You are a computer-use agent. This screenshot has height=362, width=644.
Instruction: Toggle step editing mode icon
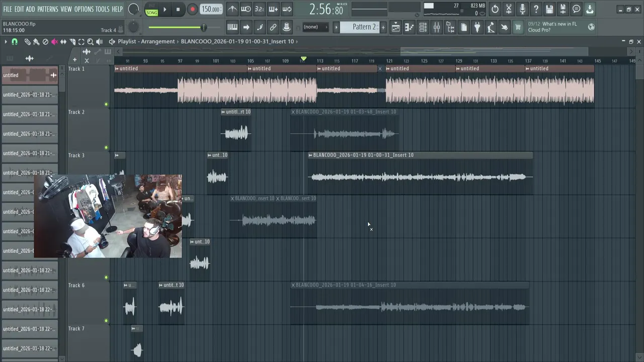click(x=260, y=27)
